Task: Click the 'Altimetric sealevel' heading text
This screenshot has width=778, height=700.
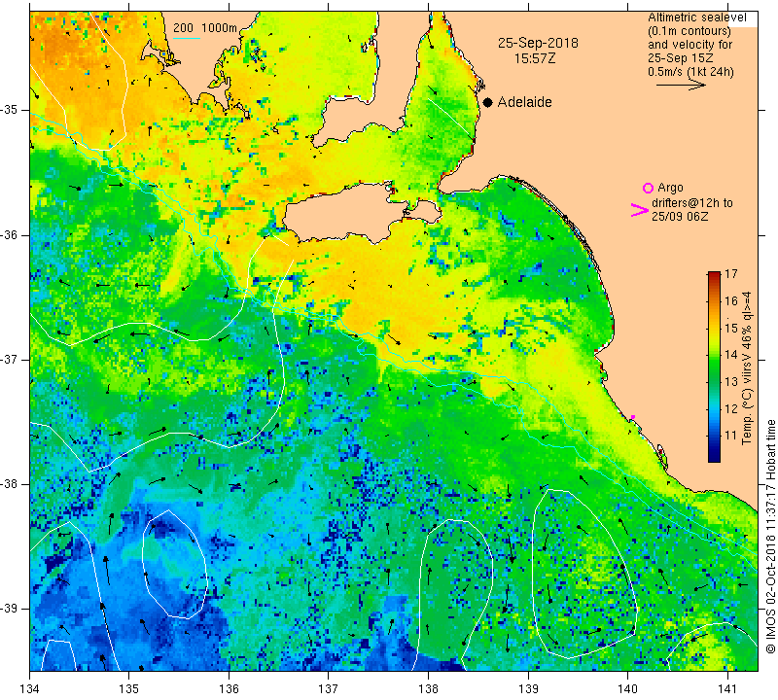Action: point(697,17)
